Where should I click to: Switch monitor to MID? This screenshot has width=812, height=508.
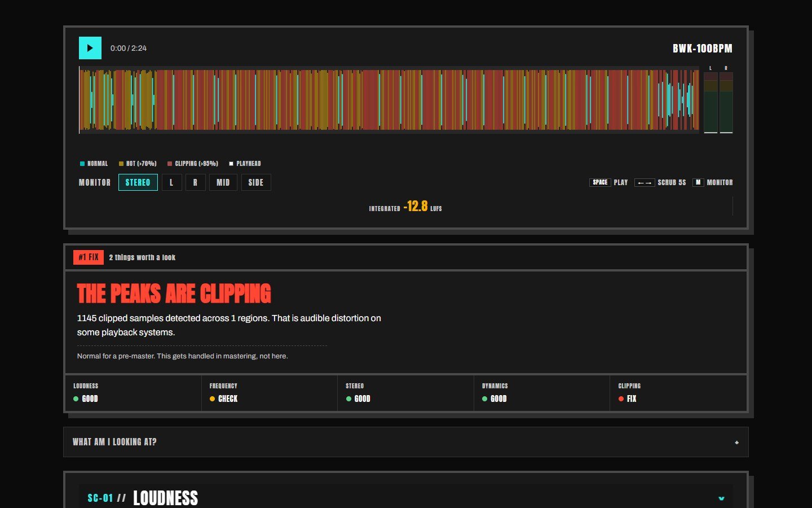point(223,182)
